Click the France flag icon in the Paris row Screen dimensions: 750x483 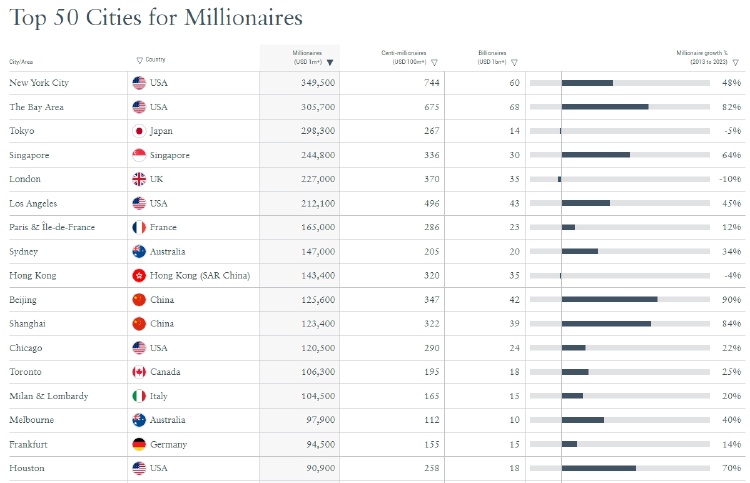click(139, 227)
